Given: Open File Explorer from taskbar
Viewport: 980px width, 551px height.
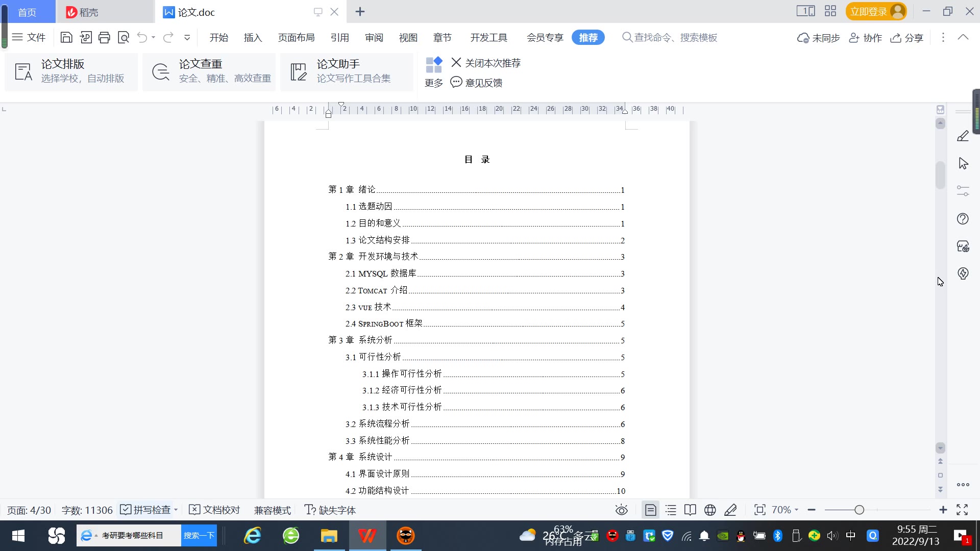Looking at the screenshot, I should 329,536.
